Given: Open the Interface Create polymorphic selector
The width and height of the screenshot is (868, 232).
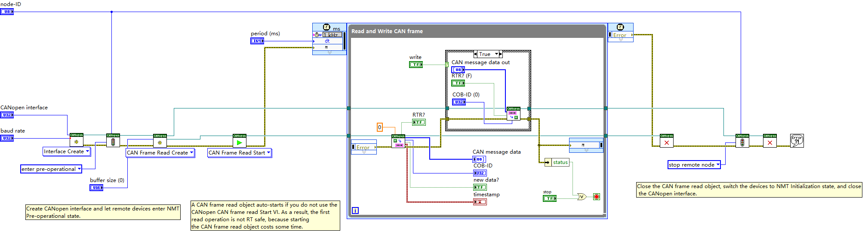Looking at the screenshot, I should 88,152.
